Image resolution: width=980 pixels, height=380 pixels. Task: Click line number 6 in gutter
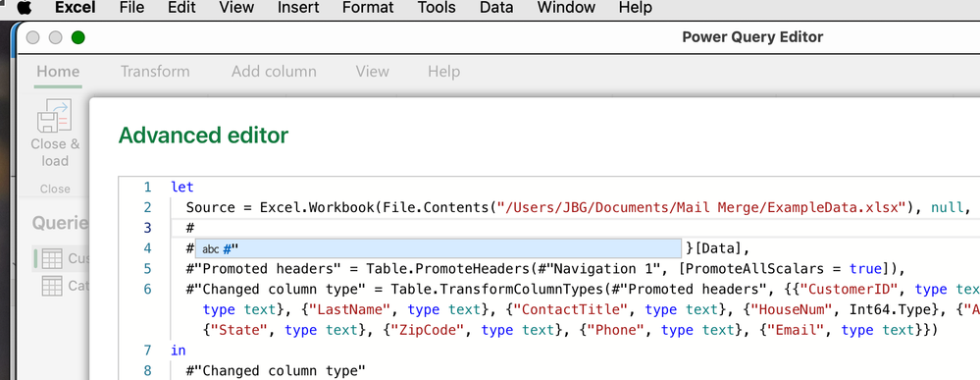(x=147, y=290)
